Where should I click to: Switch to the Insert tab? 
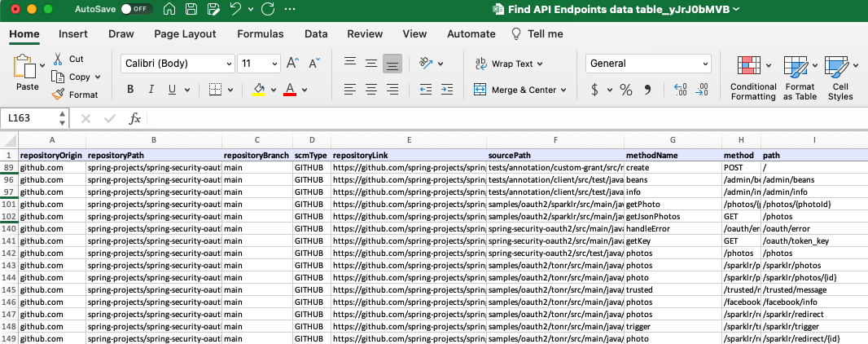[x=73, y=33]
